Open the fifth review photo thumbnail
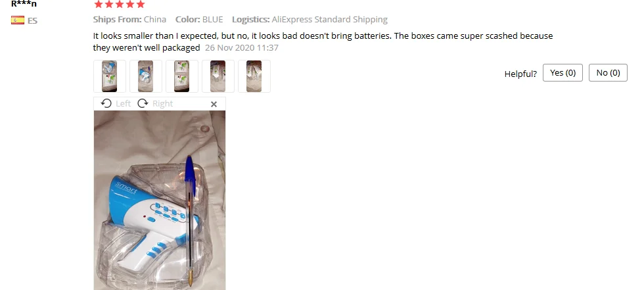The width and height of the screenshot is (644, 290). click(x=254, y=76)
